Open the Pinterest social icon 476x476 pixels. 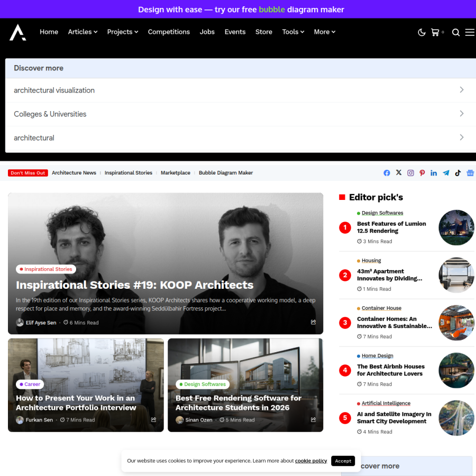click(x=422, y=173)
